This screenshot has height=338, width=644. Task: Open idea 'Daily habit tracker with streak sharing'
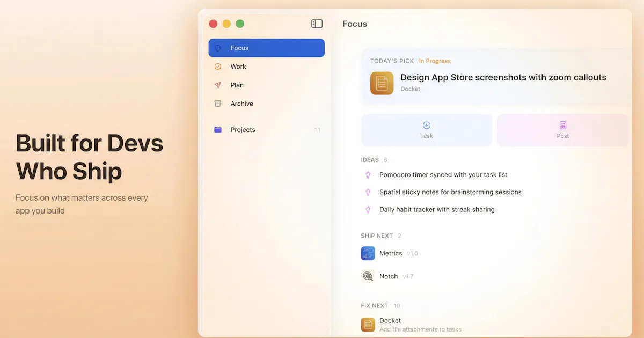[x=437, y=210]
